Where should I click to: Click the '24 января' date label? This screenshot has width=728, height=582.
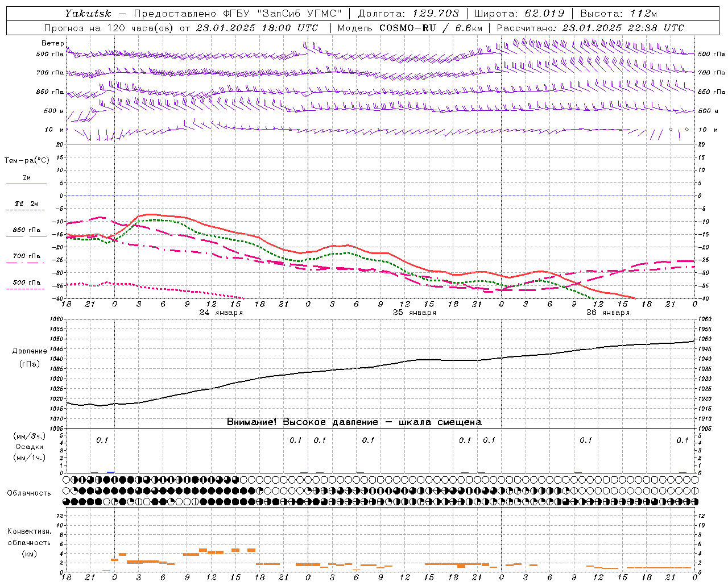click(221, 313)
